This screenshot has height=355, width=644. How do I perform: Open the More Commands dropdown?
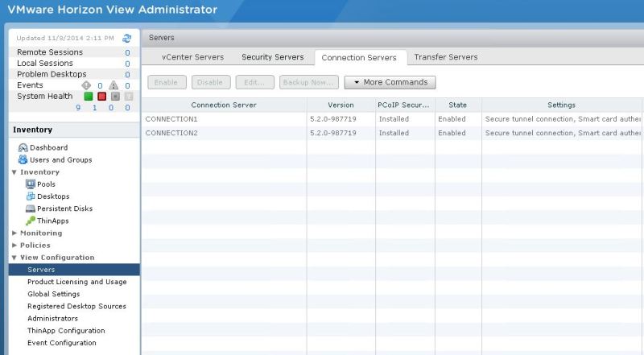pos(390,82)
